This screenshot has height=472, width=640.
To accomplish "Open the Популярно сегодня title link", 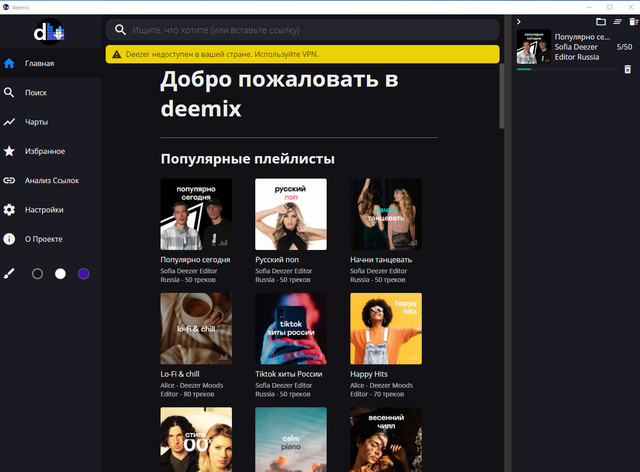I will pos(195,260).
